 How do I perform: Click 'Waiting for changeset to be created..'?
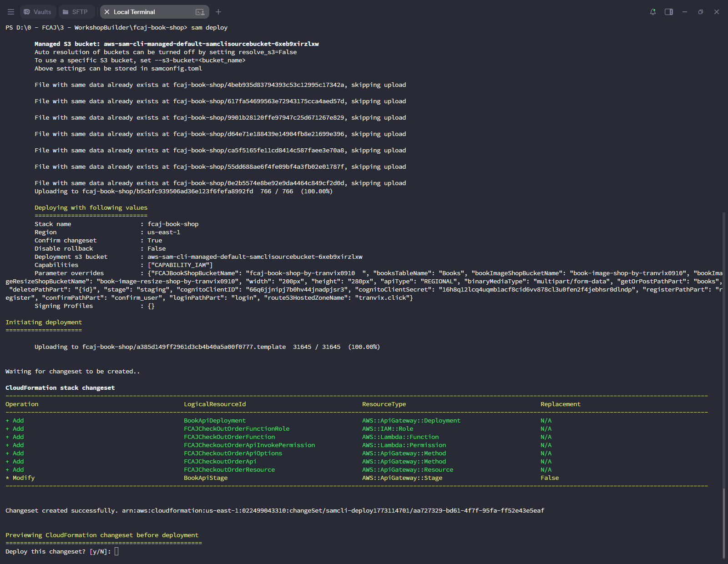tap(73, 372)
